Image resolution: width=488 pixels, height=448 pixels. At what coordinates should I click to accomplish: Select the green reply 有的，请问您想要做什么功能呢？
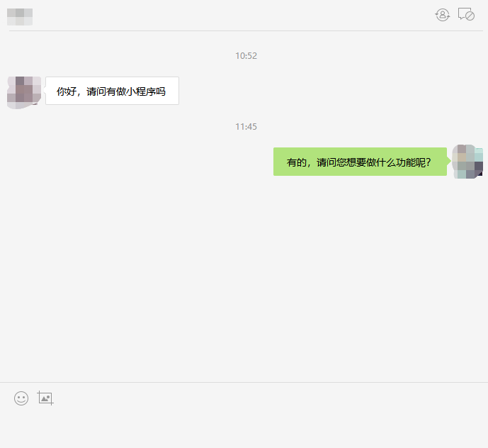tap(360, 162)
